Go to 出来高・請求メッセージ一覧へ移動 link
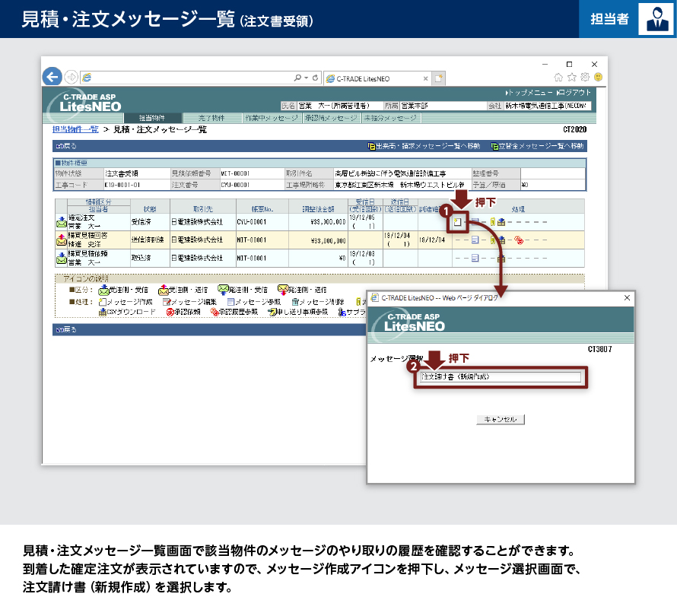Viewport: 677px width, 616px height. coord(424,146)
